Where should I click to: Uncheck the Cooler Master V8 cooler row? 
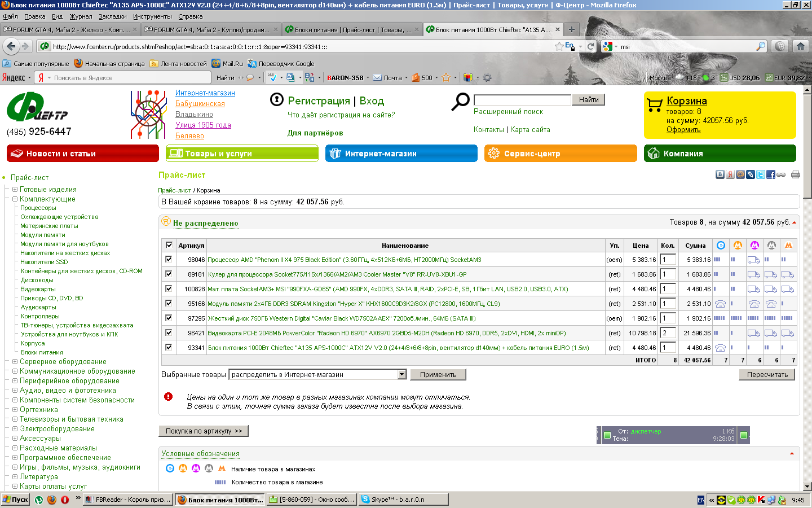point(169,274)
